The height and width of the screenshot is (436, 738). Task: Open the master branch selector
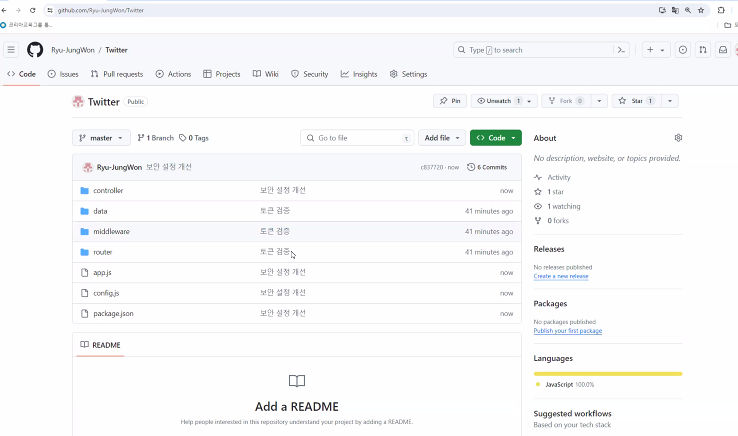[x=101, y=138]
